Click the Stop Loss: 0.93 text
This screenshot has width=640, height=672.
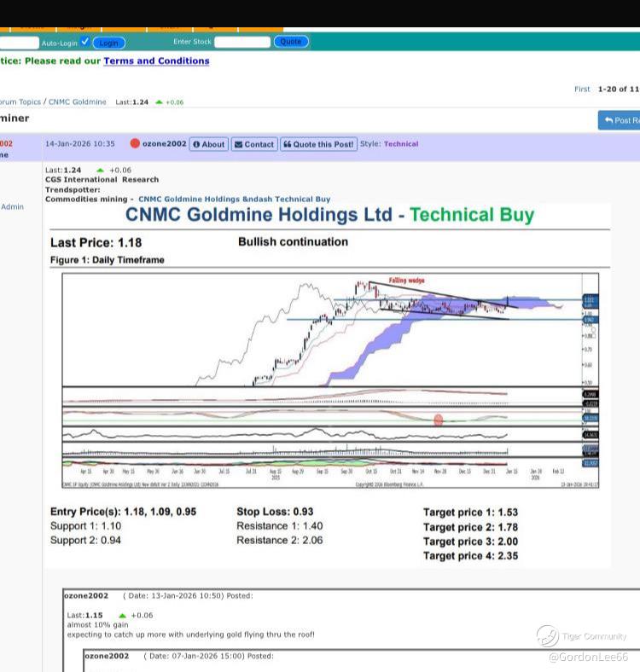275,512
